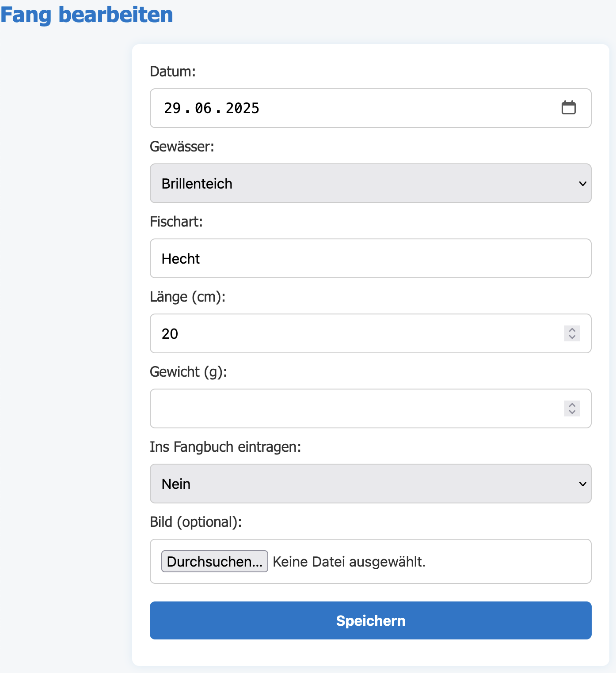Viewport: 616px width, 673px height.
Task: Focus the Fischart field containing Hecht
Action: click(371, 258)
